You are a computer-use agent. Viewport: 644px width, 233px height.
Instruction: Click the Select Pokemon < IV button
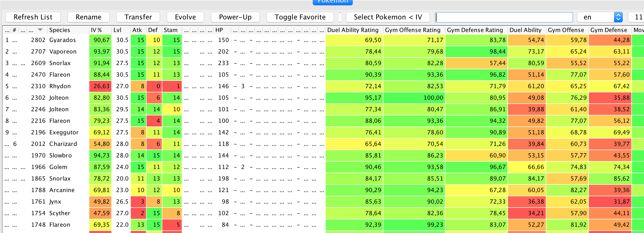click(388, 17)
